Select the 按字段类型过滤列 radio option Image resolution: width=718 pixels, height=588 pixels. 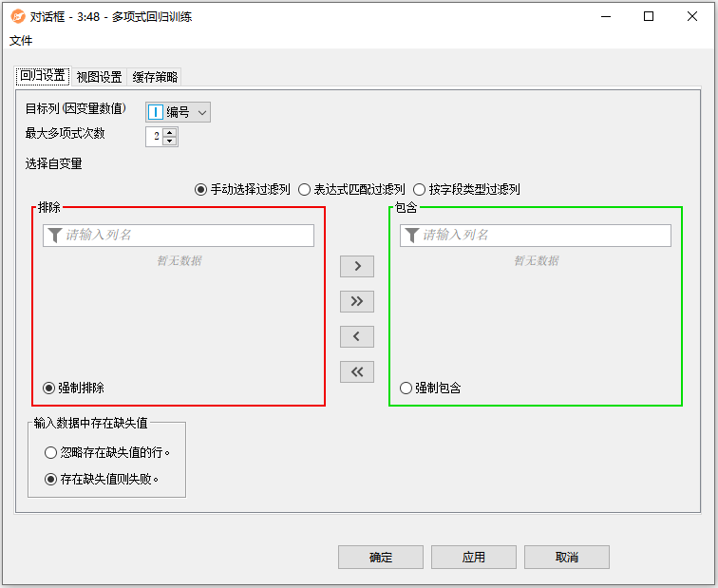click(x=419, y=189)
